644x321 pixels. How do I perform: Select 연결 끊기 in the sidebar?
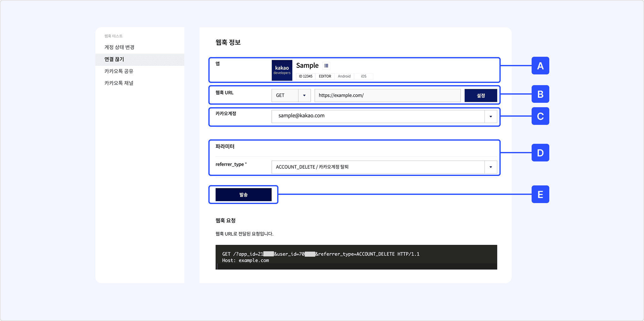click(114, 59)
